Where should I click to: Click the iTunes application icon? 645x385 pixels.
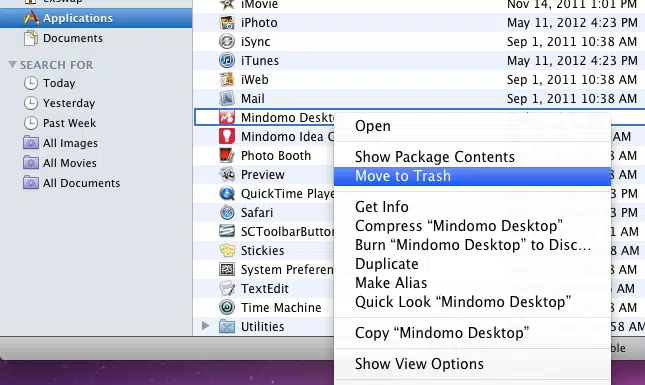[227, 60]
